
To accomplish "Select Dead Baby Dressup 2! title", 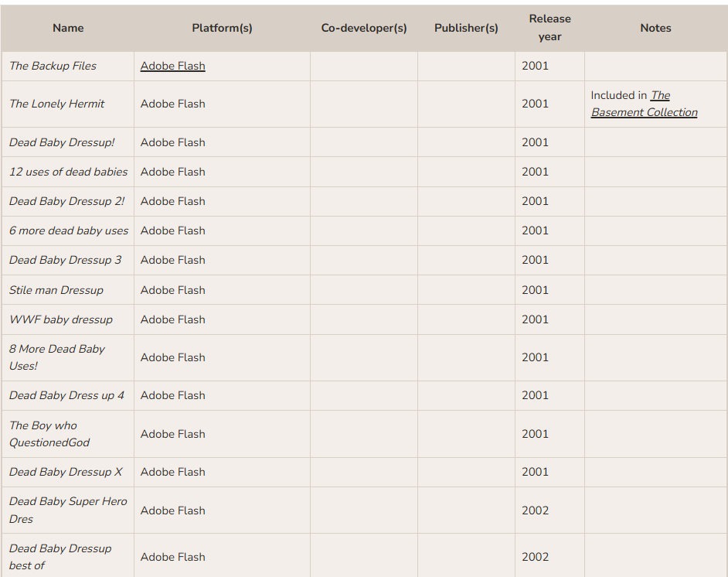I will (x=67, y=201).
